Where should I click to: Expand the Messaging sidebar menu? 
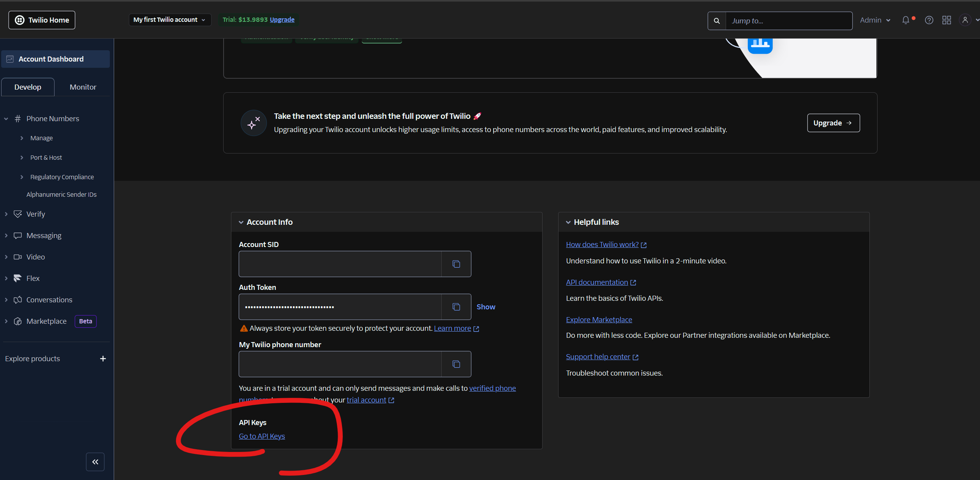[x=44, y=235]
